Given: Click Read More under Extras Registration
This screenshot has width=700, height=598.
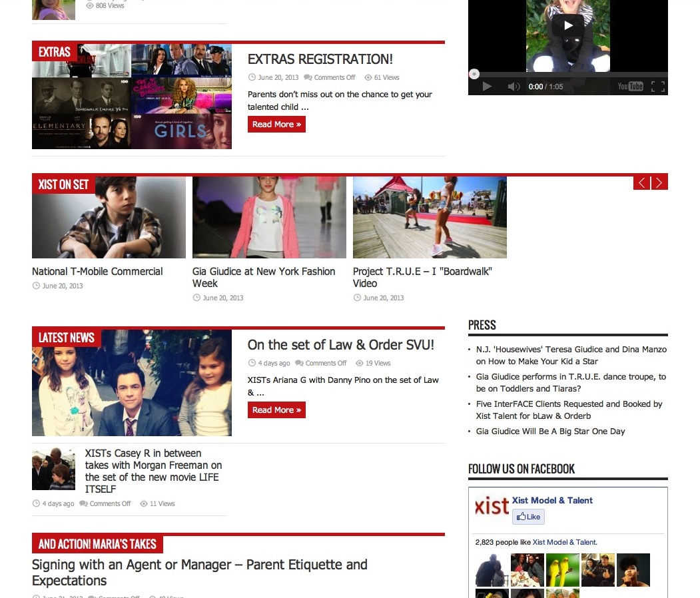Looking at the screenshot, I should click(277, 125).
